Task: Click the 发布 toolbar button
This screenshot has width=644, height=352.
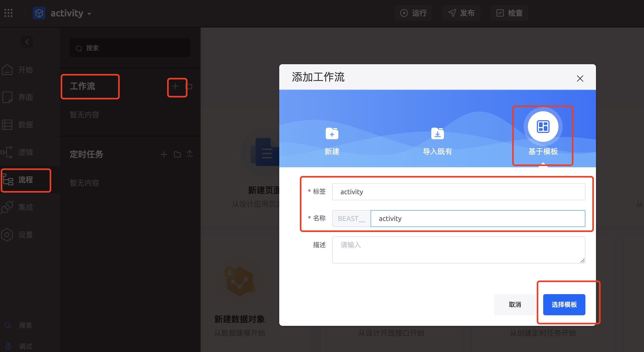Action: click(x=462, y=13)
